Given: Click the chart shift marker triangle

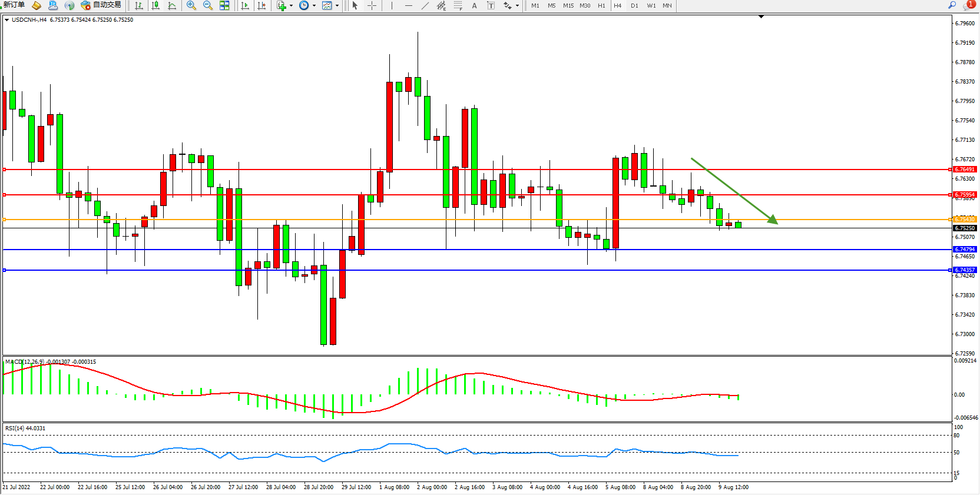Looking at the screenshot, I should (x=761, y=16).
